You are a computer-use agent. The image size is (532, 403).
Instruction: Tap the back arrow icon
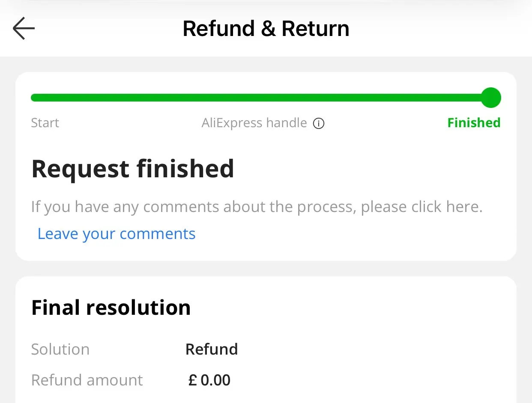point(24,29)
